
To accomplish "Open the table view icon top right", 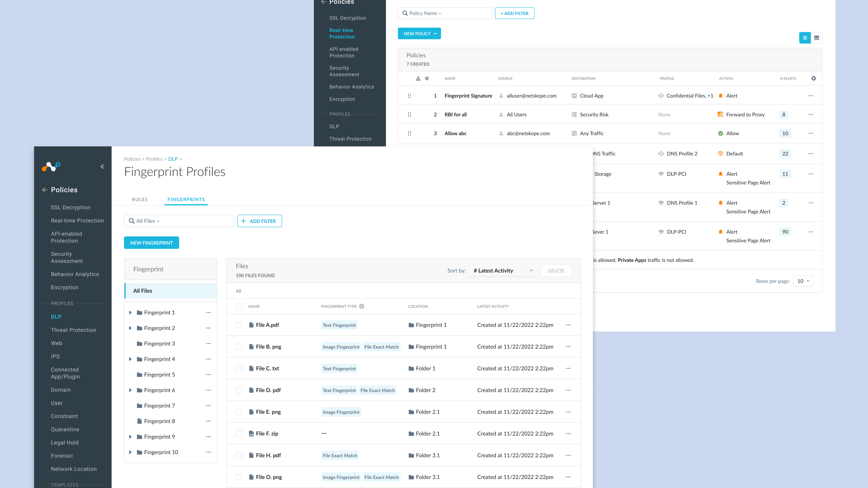I will point(816,38).
